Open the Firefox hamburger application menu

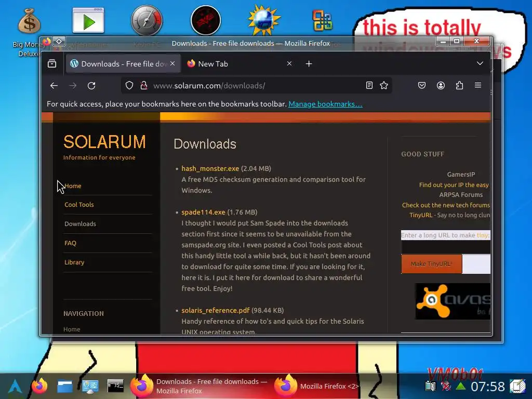(x=478, y=85)
